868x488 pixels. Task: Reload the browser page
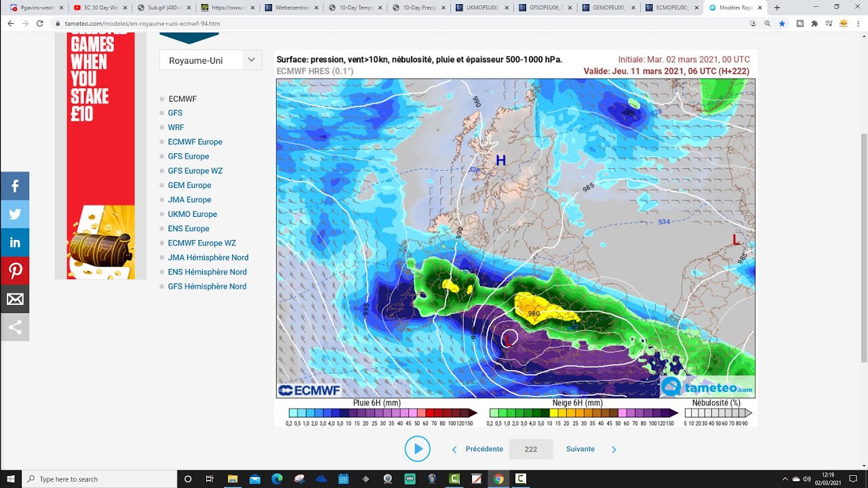(39, 23)
